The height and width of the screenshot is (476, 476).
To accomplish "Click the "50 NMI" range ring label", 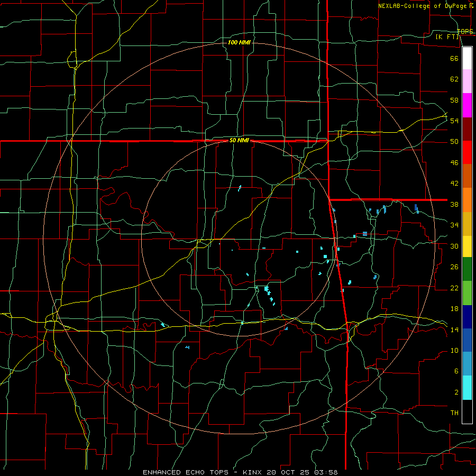I will tap(239, 140).
